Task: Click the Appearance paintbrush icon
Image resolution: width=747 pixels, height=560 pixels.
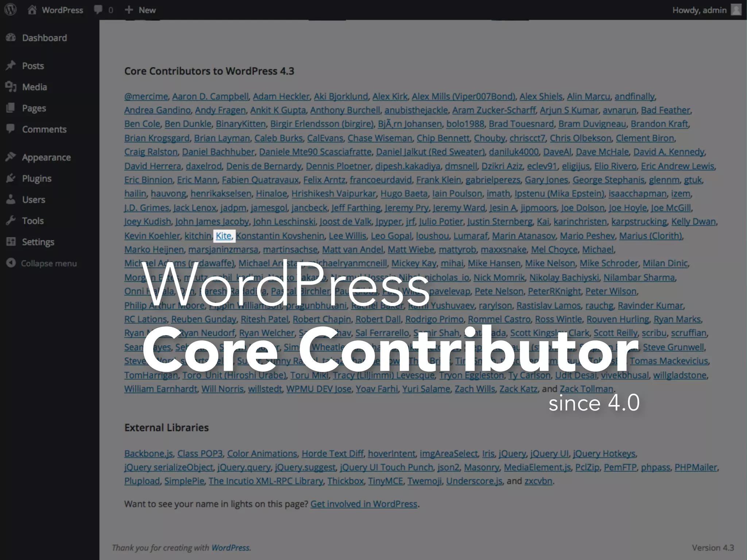Action: click(11, 157)
